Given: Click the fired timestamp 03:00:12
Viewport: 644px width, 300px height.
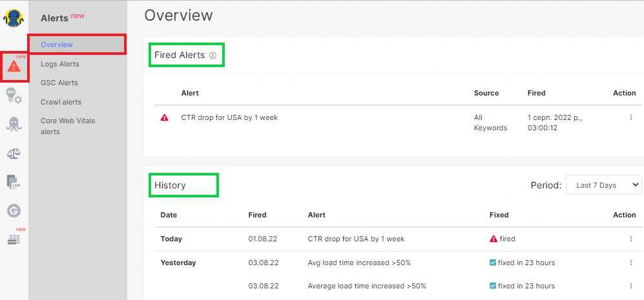Looking at the screenshot, I should 542,128.
